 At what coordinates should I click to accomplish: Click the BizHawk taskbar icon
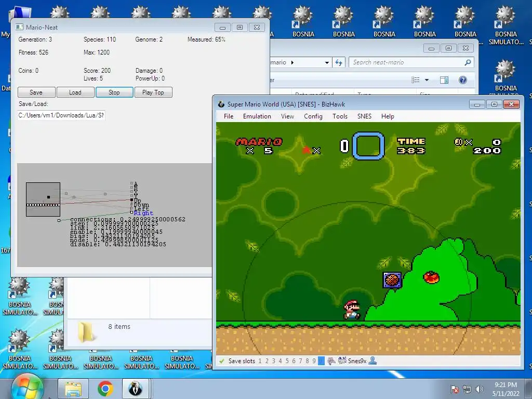136,389
